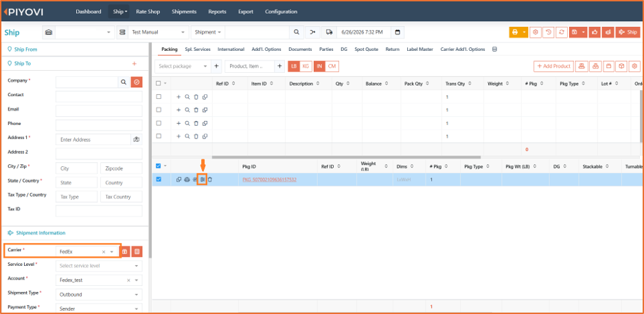Click the Ship button at top right
This screenshot has height=314, width=644.
pyautogui.click(x=628, y=32)
